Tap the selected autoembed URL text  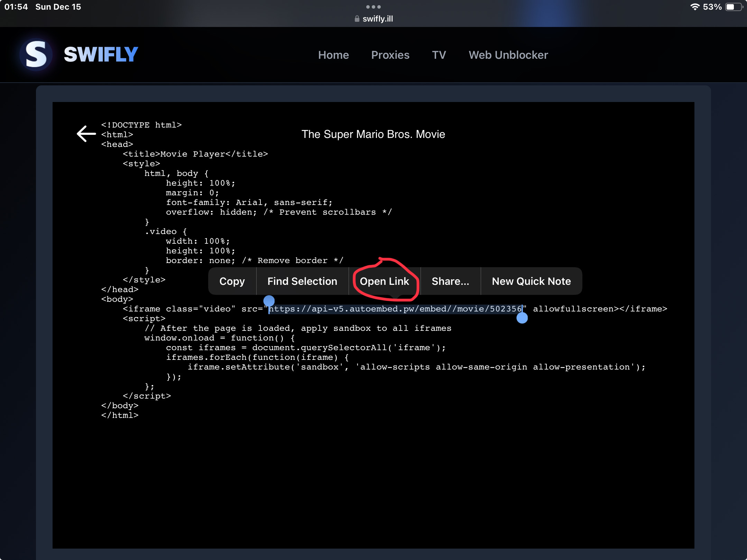[x=395, y=309]
